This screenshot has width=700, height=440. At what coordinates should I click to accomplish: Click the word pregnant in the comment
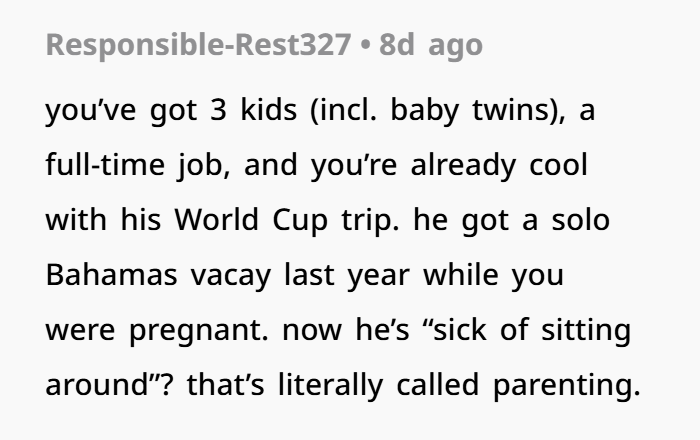199,330
